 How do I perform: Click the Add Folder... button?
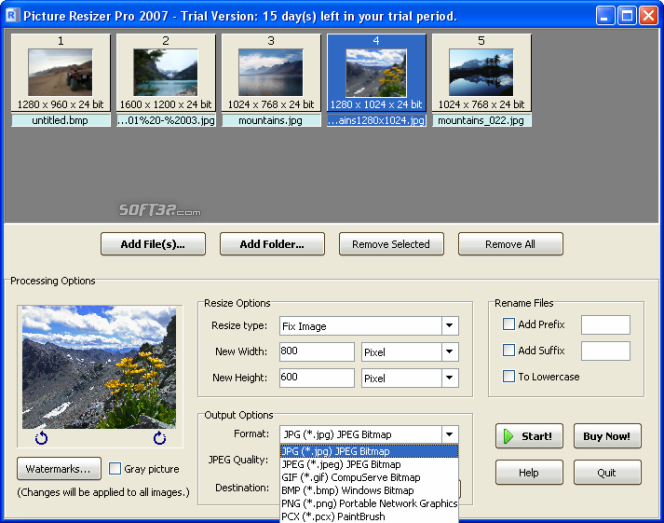pos(272,244)
